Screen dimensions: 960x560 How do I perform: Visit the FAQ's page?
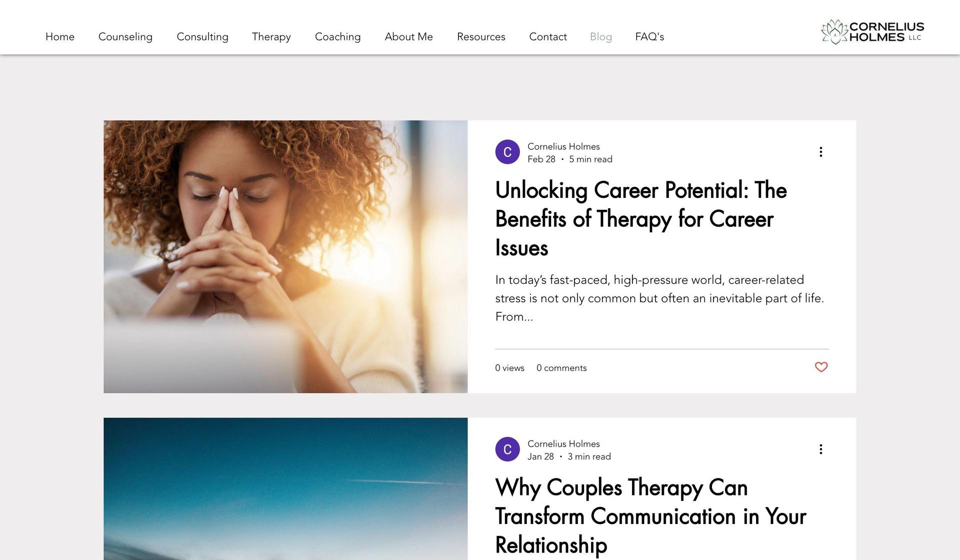tap(649, 37)
